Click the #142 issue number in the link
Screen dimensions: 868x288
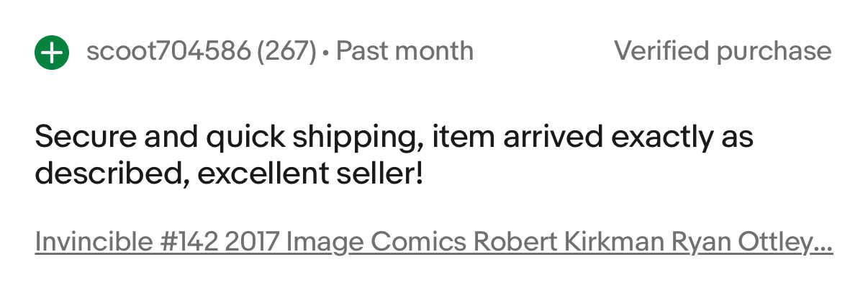coord(187,243)
